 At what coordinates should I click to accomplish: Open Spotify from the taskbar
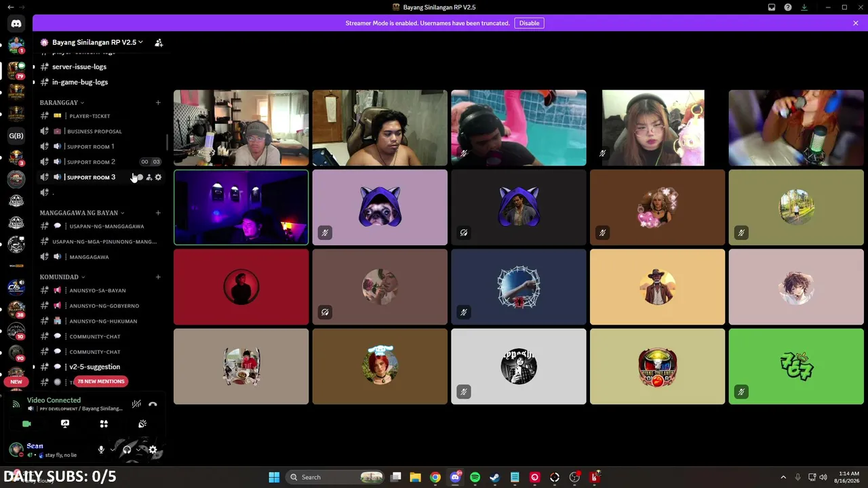pos(475,477)
